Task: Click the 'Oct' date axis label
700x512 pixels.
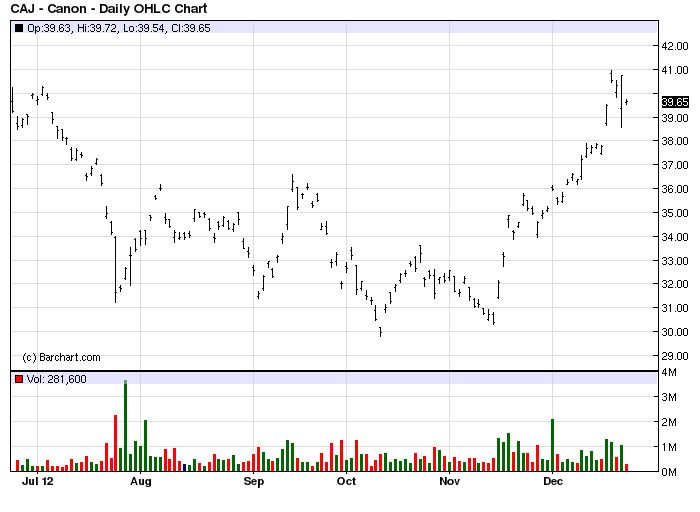Action: 346,481
